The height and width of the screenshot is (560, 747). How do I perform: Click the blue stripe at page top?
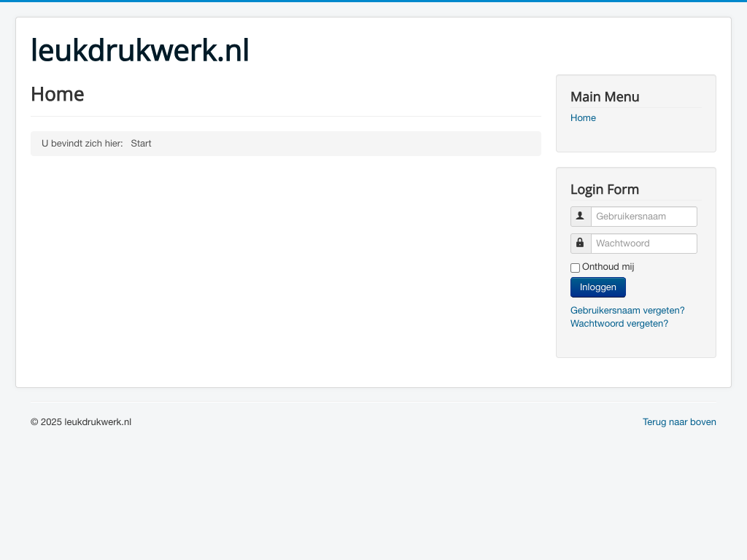tap(373, 1)
